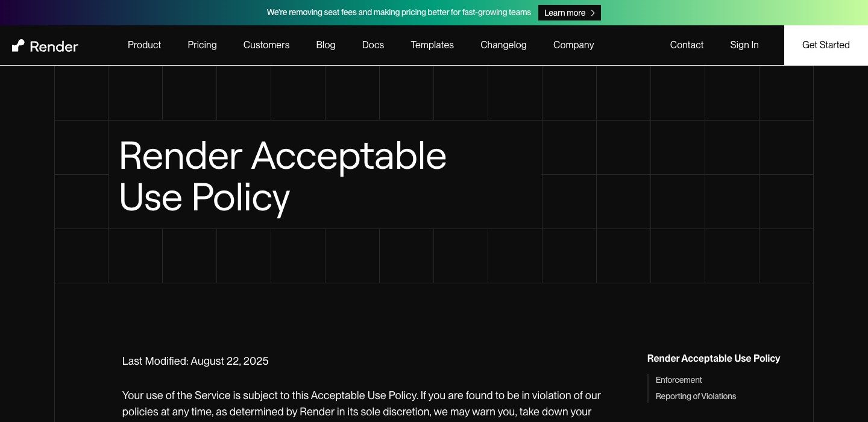Click the chevron arrow in Learn more button
The image size is (868, 422).
pyautogui.click(x=593, y=13)
